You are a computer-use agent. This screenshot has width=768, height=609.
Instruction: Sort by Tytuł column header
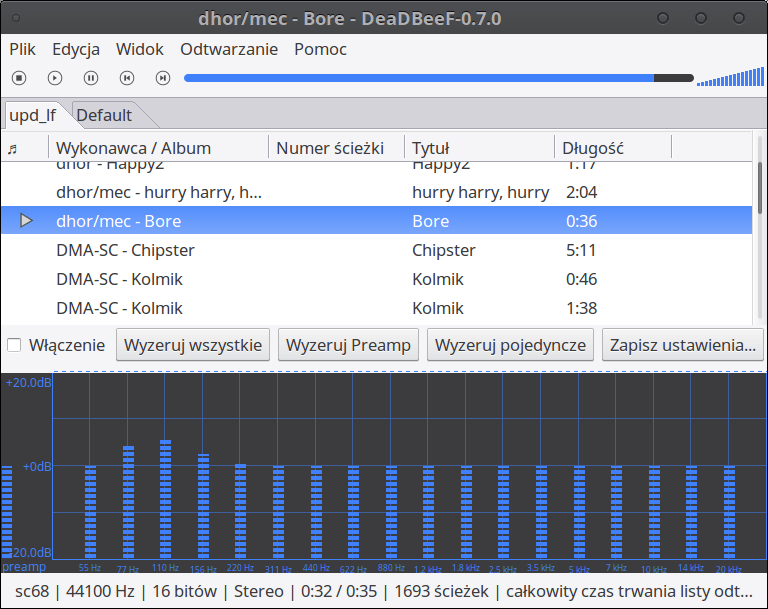[480, 148]
